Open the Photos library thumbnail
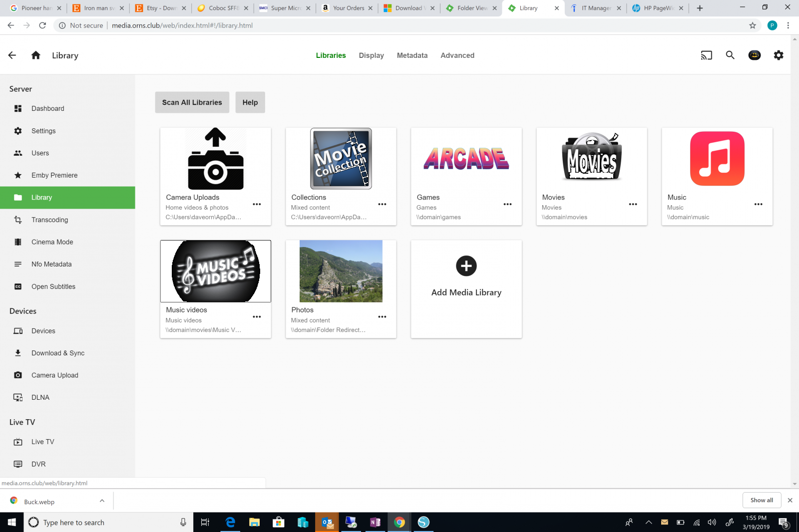The width and height of the screenshot is (799, 532). [341, 271]
